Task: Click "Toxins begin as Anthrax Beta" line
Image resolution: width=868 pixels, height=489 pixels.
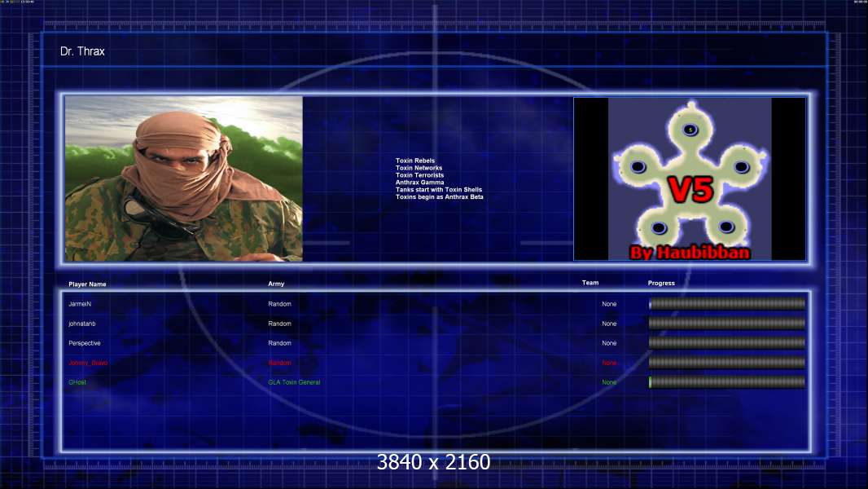Action: click(x=440, y=196)
